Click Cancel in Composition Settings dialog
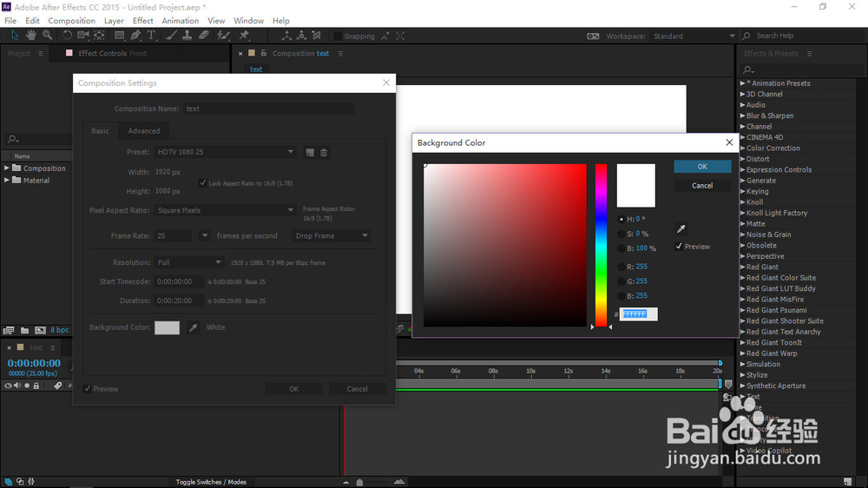The image size is (868, 488). pyautogui.click(x=357, y=389)
